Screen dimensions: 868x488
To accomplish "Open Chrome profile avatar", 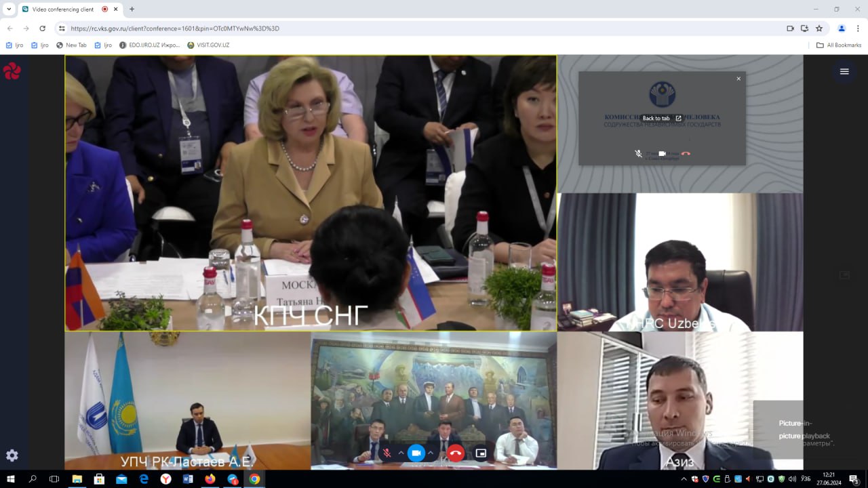I will [842, 28].
